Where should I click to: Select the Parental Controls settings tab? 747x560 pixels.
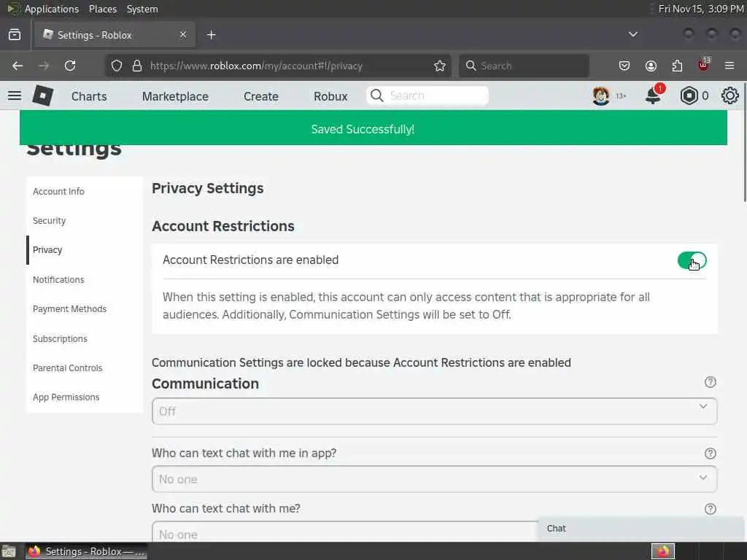coord(85,368)
